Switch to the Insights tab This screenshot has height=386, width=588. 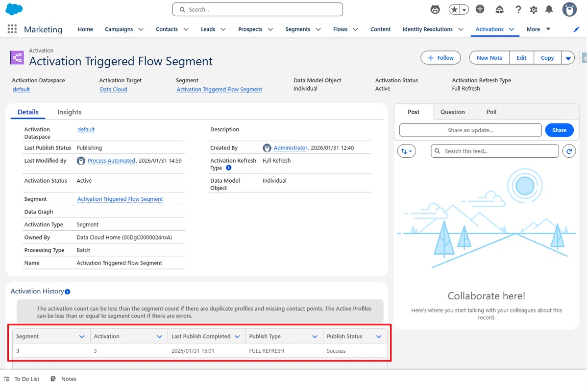(69, 112)
